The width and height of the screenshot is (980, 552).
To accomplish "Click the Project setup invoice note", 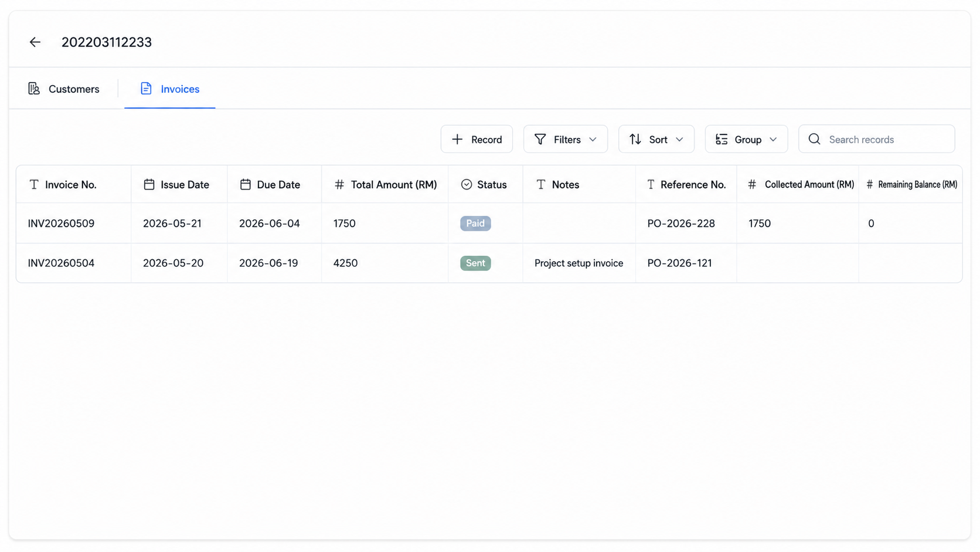I will 579,263.
